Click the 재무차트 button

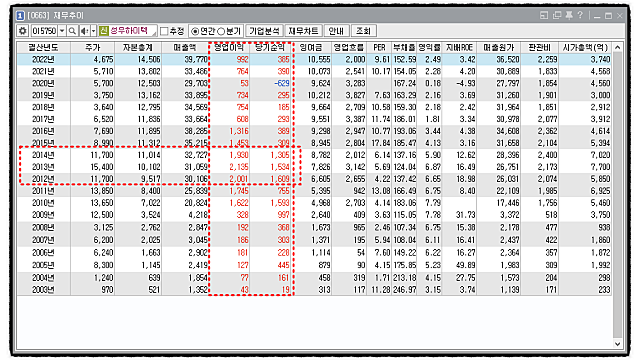coord(303,31)
